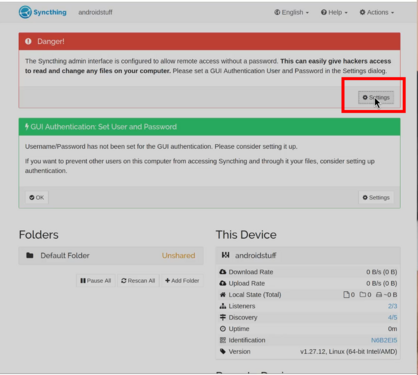
Task: Click the Upload Rate cloud icon
Action: (x=223, y=283)
